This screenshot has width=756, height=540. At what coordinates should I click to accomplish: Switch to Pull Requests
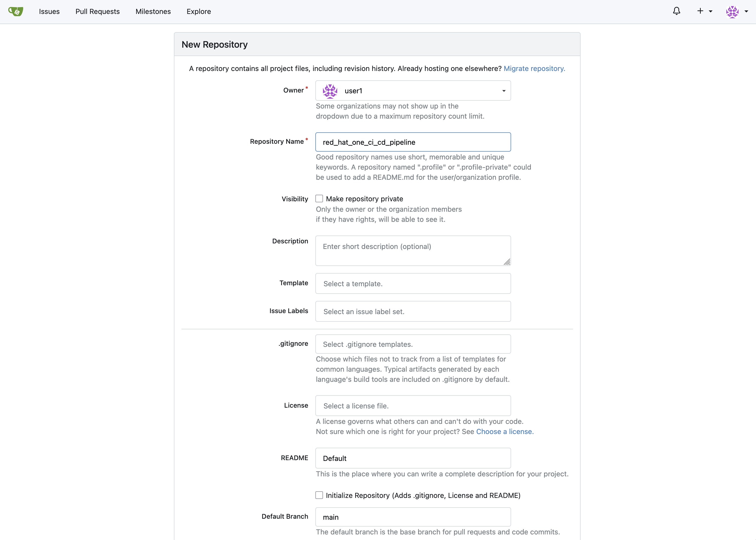point(97,11)
